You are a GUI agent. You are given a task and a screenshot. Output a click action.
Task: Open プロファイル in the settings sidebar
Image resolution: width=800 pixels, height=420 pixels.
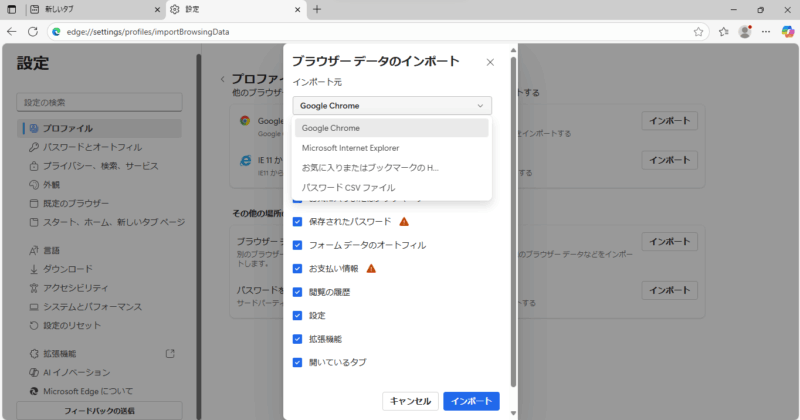click(99, 128)
